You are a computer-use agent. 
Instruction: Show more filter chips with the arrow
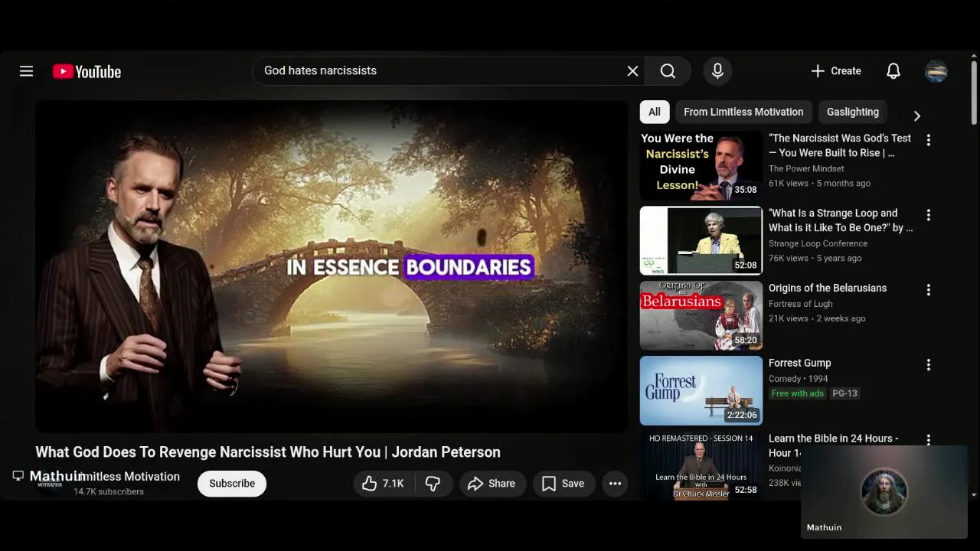[x=916, y=116]
